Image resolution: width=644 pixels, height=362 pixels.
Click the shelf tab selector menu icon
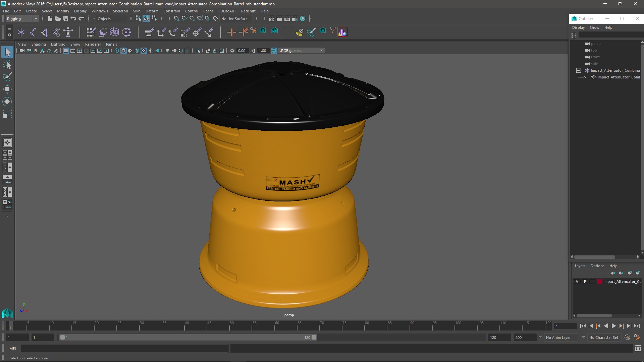(9, 29)
